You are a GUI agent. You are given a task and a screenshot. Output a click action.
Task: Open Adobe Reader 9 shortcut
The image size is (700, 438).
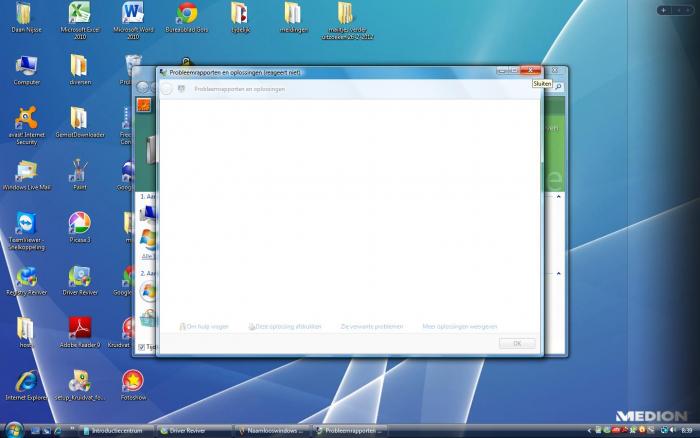click(80, 333)
